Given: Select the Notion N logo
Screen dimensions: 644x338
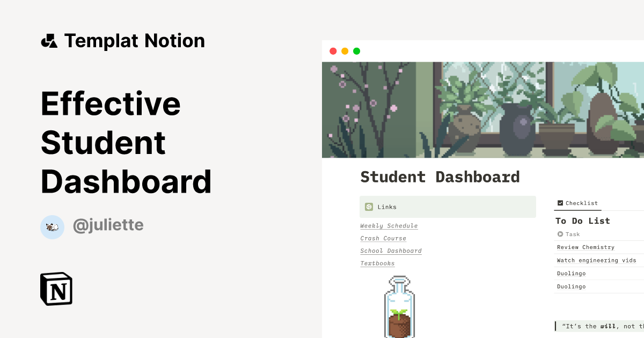Looking at the screenshot, I should tap(56, 289).
